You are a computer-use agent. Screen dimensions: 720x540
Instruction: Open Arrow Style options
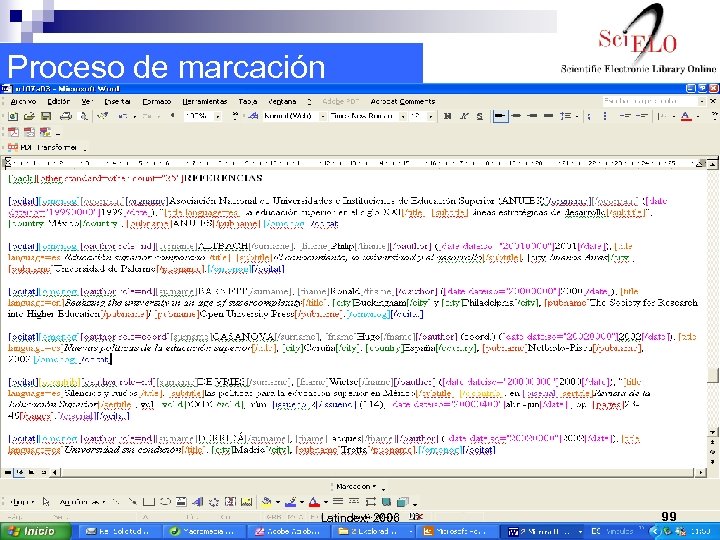click(371, 502)
